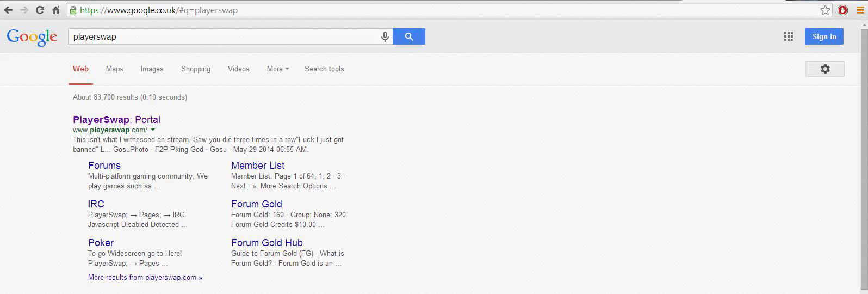Click the About 83,700 results text

[x=130, y=97]
